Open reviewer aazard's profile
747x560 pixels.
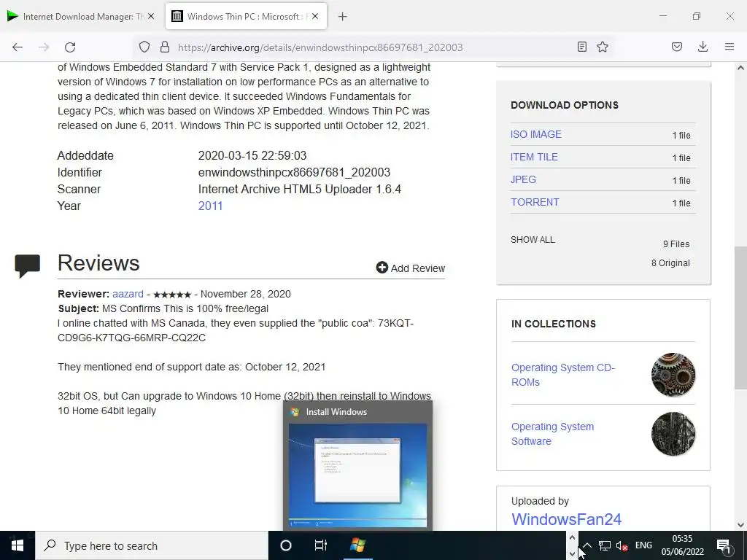click(x=128, y=294)
